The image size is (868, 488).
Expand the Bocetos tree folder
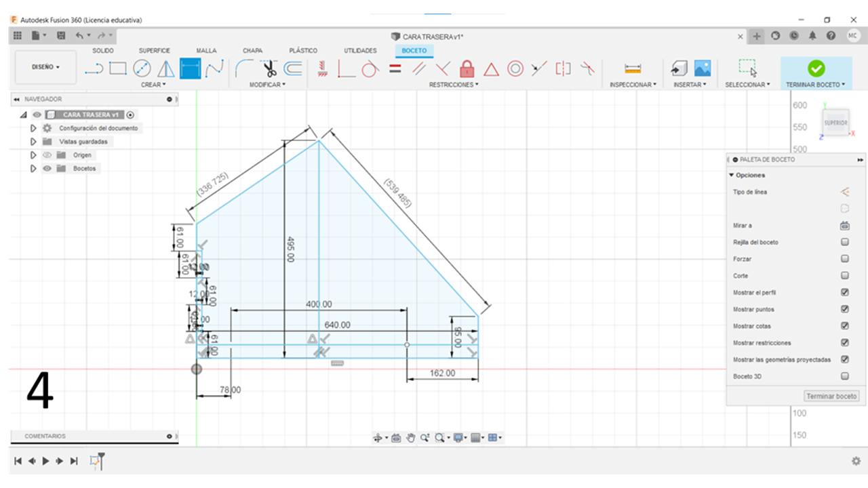pos(33,169)
